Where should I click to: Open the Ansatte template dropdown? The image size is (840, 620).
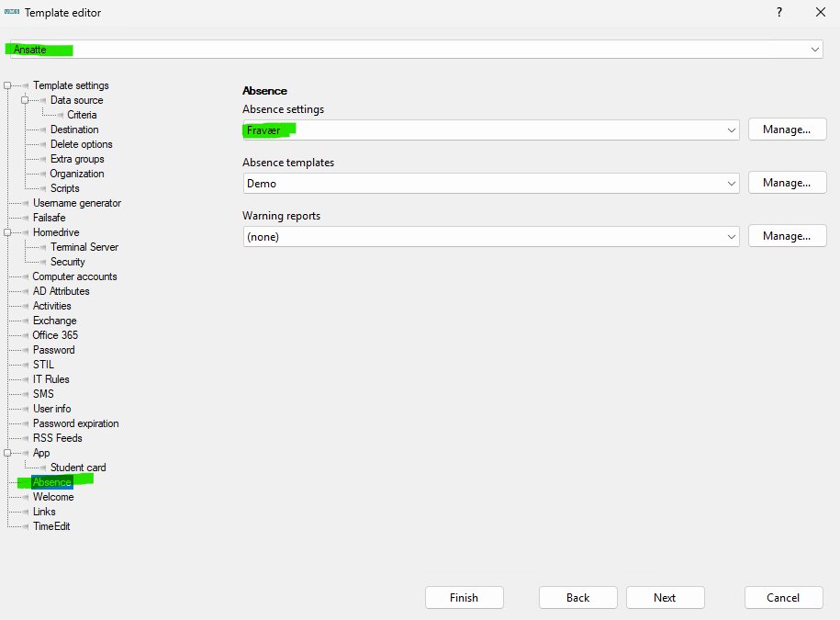coord(815,50)
